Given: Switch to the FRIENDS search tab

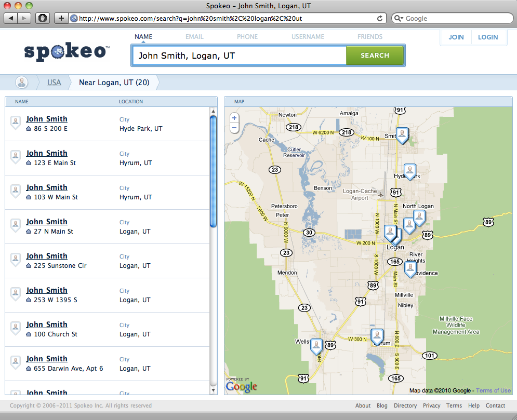Looking at the screenshot, I should click(370, 36).
